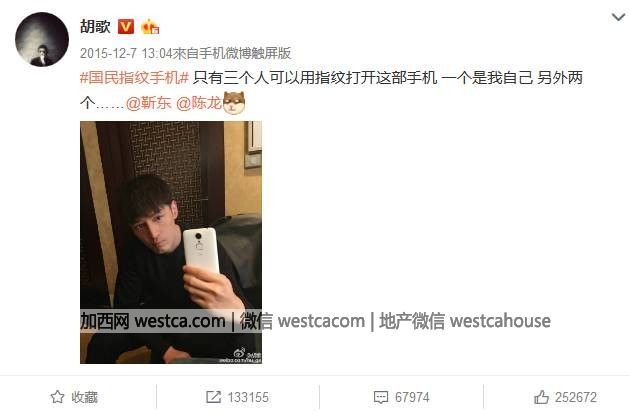
Task: Open comments count 67974
Action: coord(412,398)
